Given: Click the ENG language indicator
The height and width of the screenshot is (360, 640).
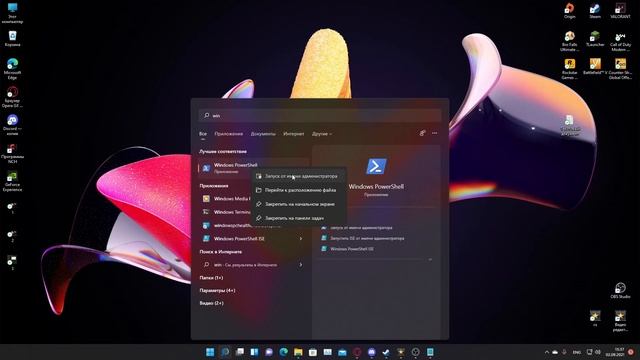Looking at the screenshot, I should [576, 352].
